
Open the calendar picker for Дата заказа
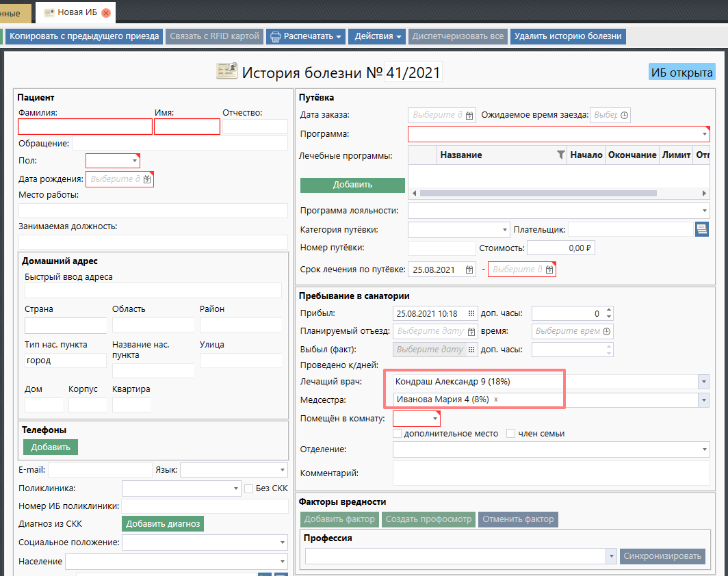[x=469, y=116]
